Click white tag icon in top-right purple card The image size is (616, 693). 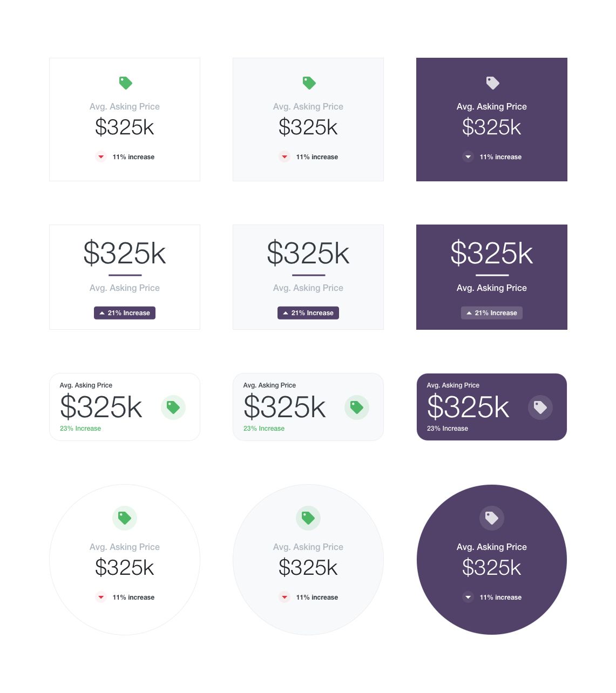492,83
